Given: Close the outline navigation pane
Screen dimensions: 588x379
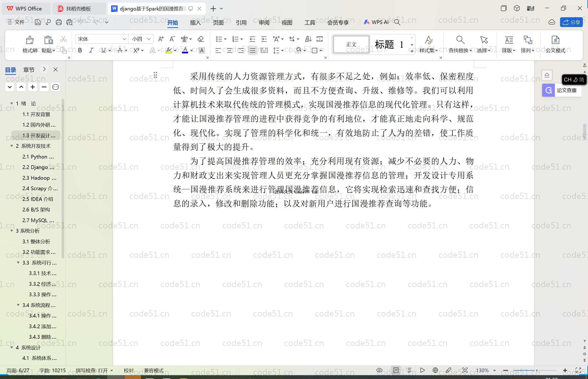Looking at the screenshot, I should 56,70.
